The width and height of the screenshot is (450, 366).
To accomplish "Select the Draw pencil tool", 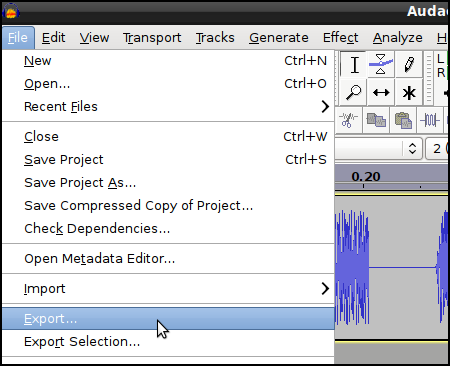I will [409, 65].
